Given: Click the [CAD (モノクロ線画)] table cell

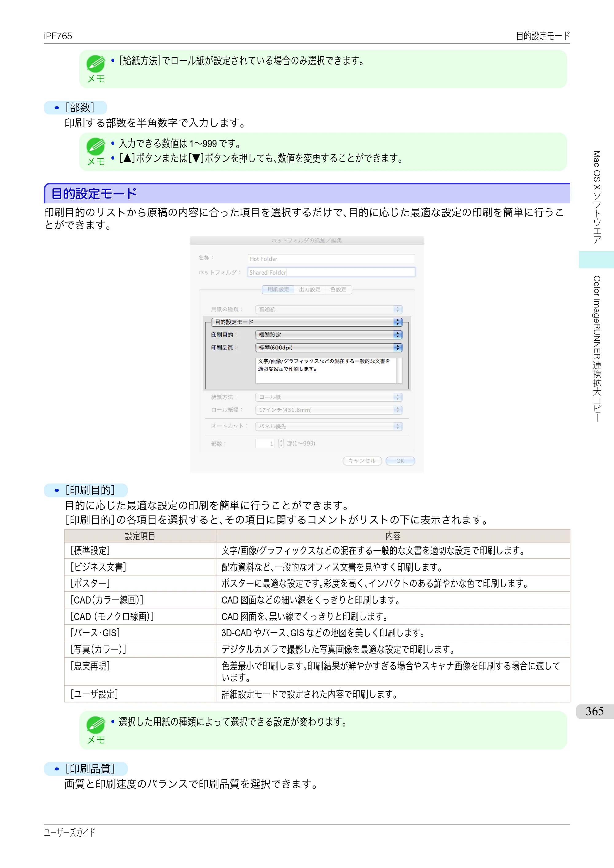Looking at the screenshot, I should (x=140, y=616).
